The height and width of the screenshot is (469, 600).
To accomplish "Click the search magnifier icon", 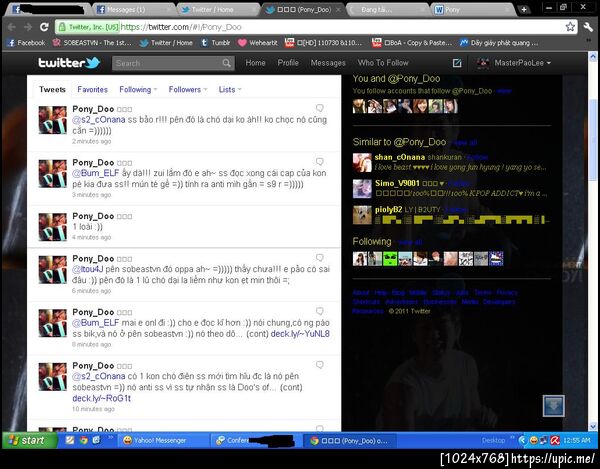I will pyautogui.click(x=227, y=63).
